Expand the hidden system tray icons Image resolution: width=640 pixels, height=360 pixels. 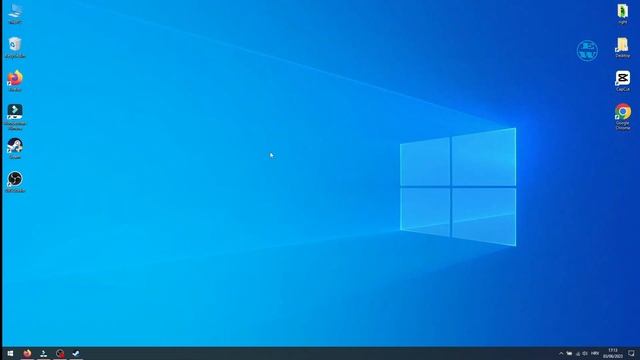point(561,353)
